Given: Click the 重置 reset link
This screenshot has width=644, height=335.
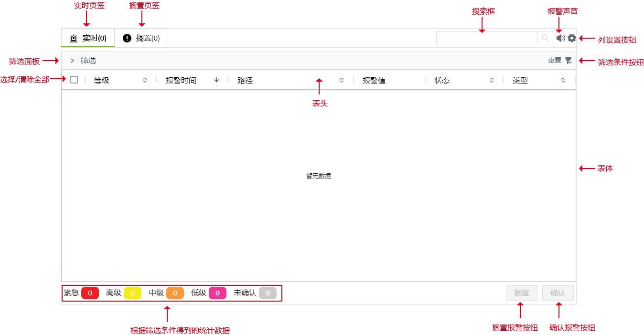Looking at the screenshot, I should 555,60.
